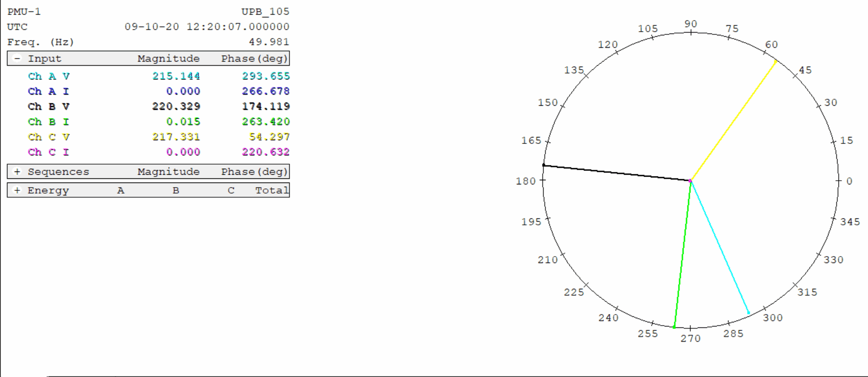868x377 pixels.
Task: Click the phasor diagram center origin
Action: (x=690, y=181)
